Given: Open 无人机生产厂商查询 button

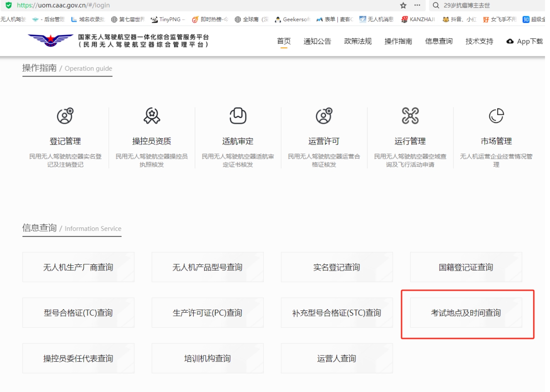Looking at the screenshot, I should [78, 267].
